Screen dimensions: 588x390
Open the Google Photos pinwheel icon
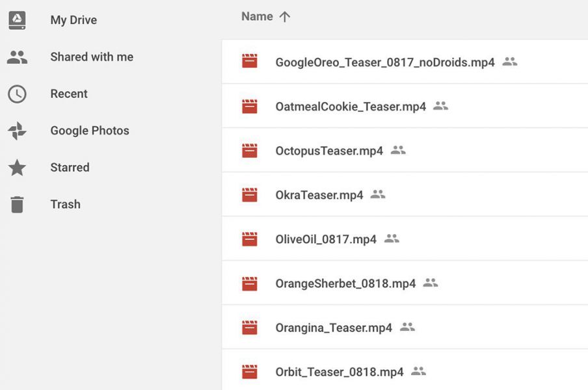point(18,131)
